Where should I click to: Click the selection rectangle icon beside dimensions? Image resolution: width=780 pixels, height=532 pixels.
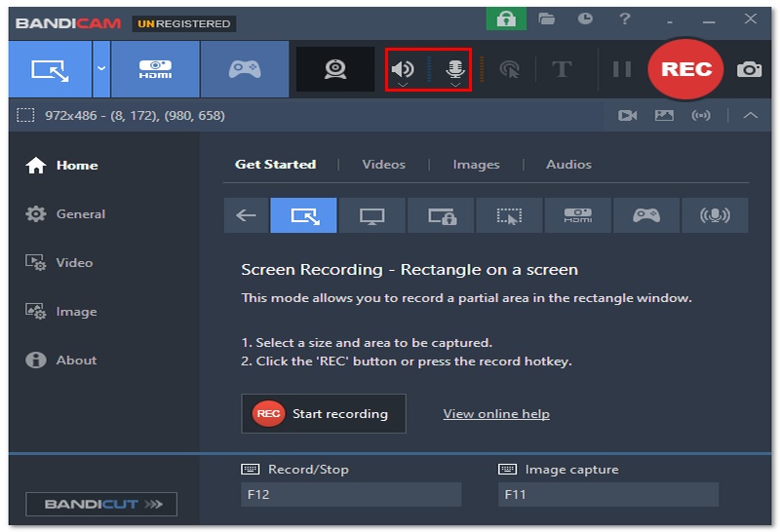click(x=25, y=115)
